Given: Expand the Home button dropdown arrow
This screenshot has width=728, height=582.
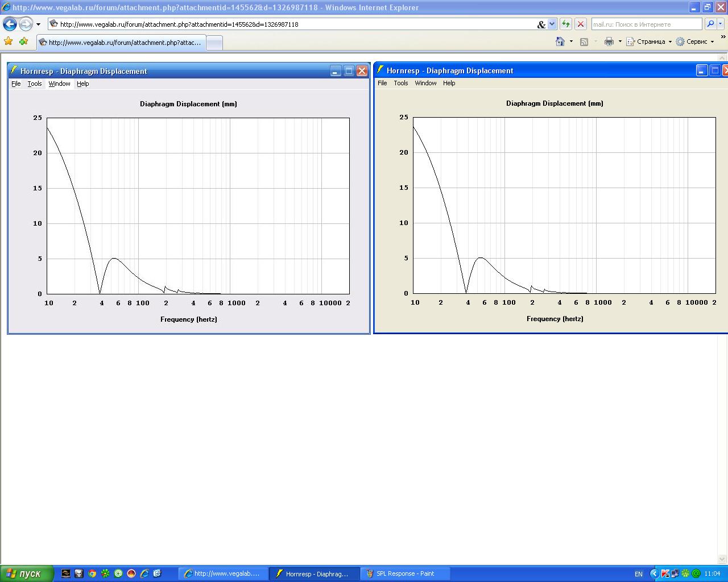Looking at the screenshot, I should click(571, 41).
